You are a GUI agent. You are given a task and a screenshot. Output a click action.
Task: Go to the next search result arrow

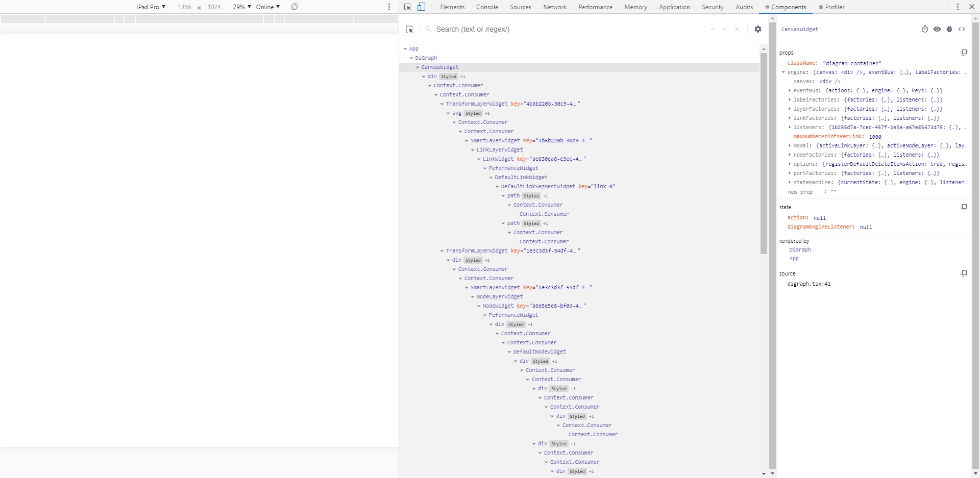coord(725,29)
